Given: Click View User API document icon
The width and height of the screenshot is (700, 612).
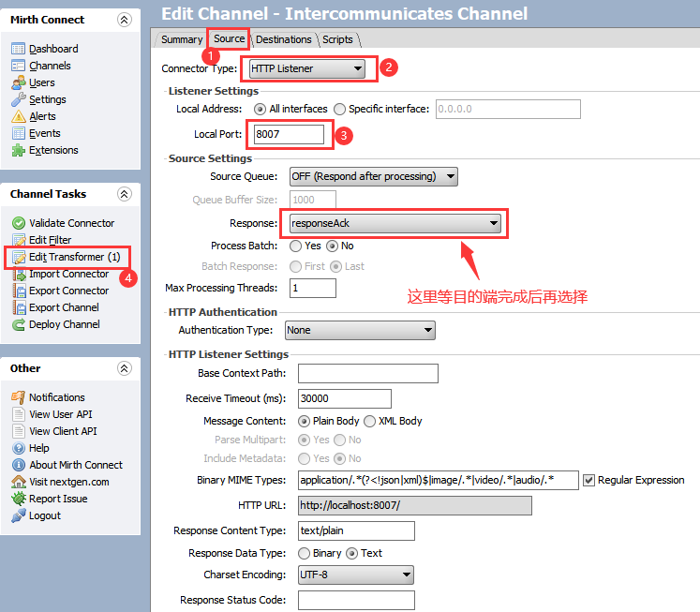Looking at the screenshot, I should (x=19, y=414).
